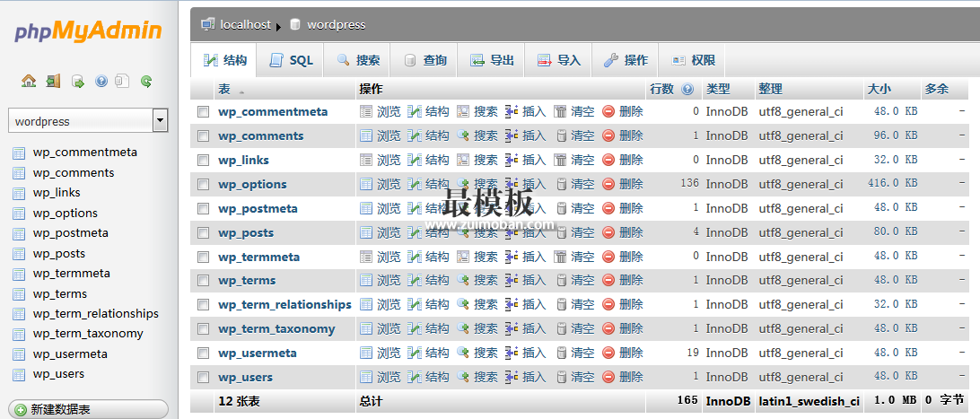
Task: Click the new table plus icon
Action: pos(21,410)
